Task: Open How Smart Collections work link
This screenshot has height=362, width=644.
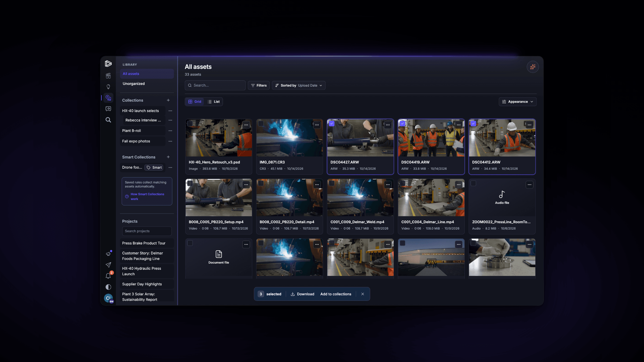Action: tap(147, 197)
